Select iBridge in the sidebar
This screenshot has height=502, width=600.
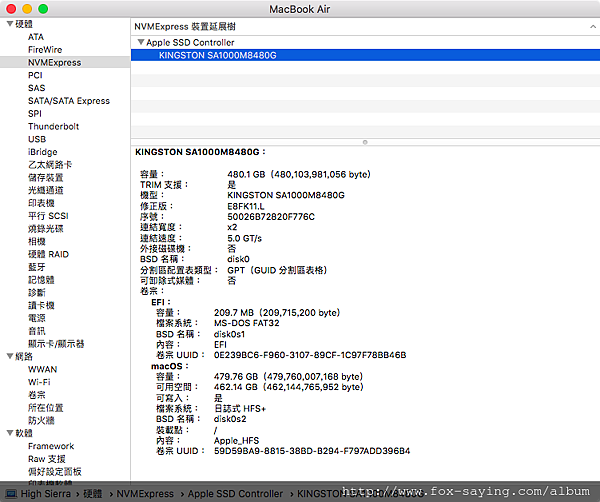click(x=42, y=152)
